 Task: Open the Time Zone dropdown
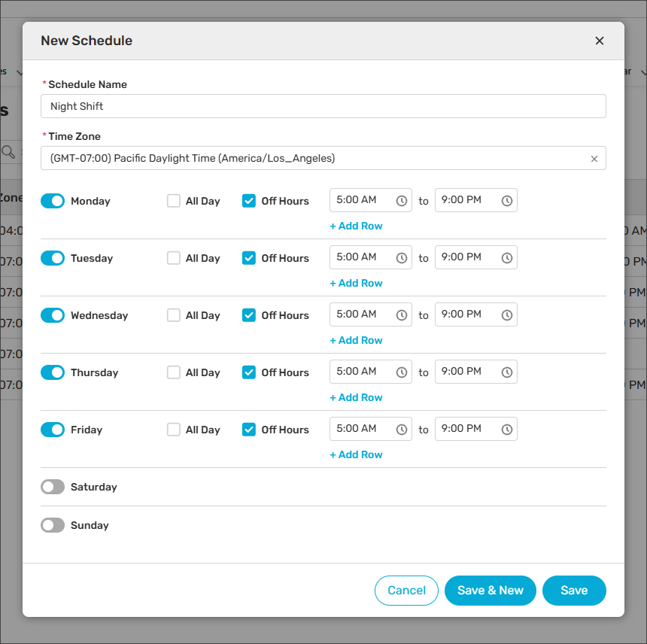[316, 159]
